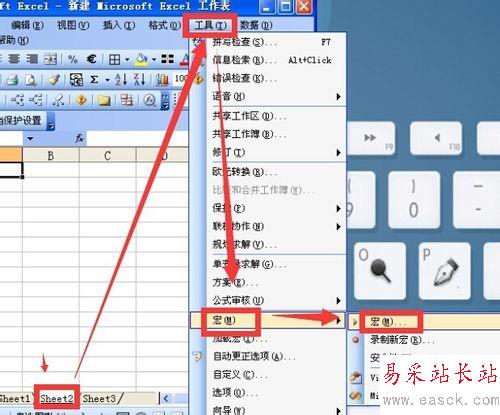Sort ascending with the A-Z icon
The image size is (500, 415).
click(120, 79)
